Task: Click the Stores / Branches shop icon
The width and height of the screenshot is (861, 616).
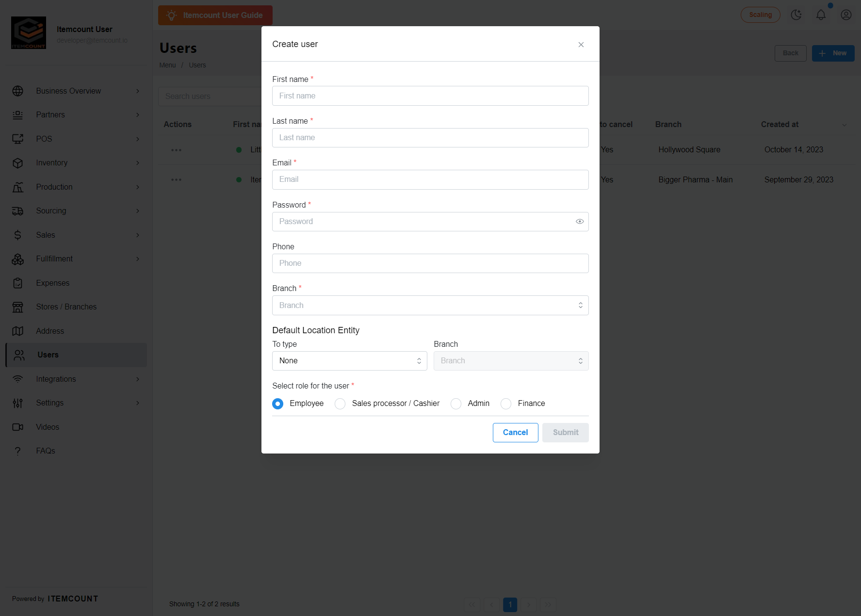Action: tap(18, 307)
